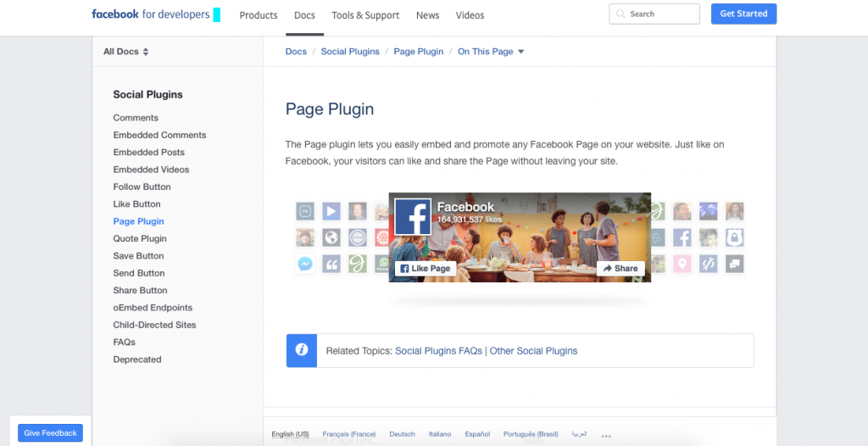Click the Give Feedback button
The image size is (868, 446).
click(x=50, y=432)
